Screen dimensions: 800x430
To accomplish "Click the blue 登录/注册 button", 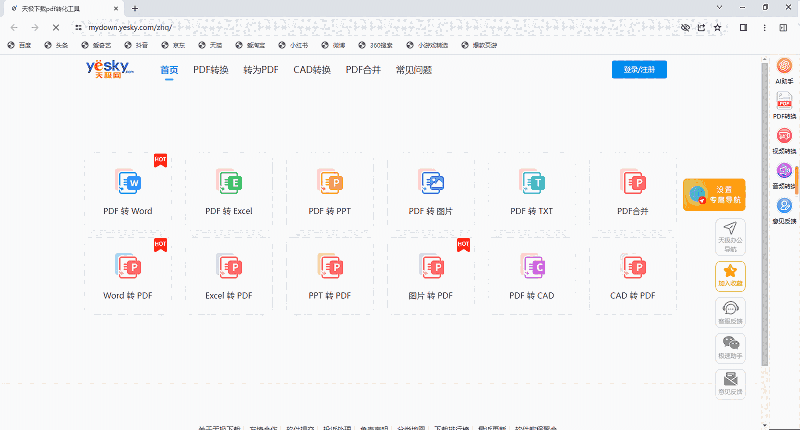I will coord(639,69).
